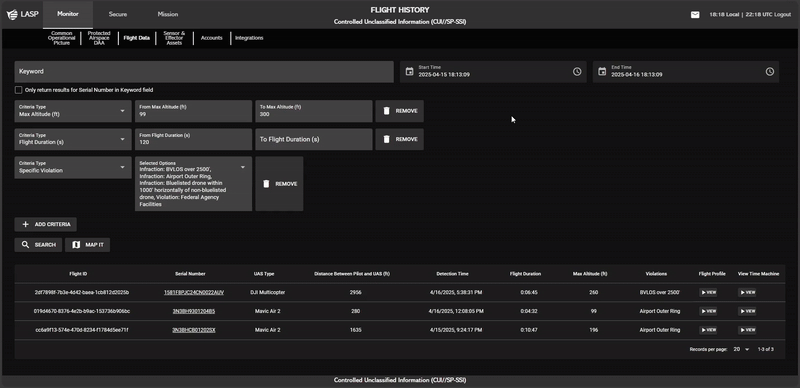The image size is (800, 388).
Task: Click the Logout link
Action: 783,15
